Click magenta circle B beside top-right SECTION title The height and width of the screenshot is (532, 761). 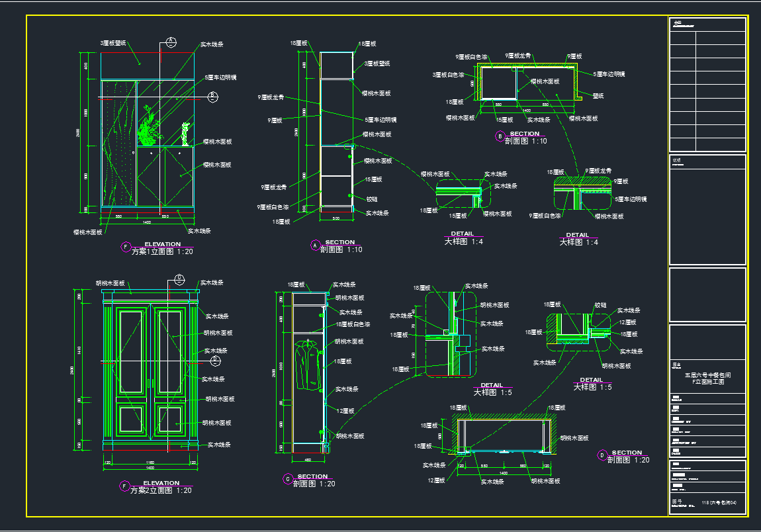[500, 136]
